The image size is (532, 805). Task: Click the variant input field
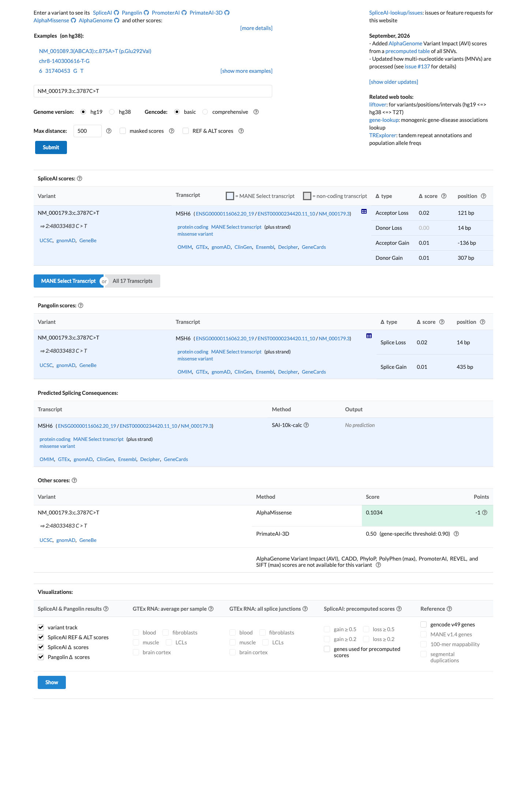point(153,91)
